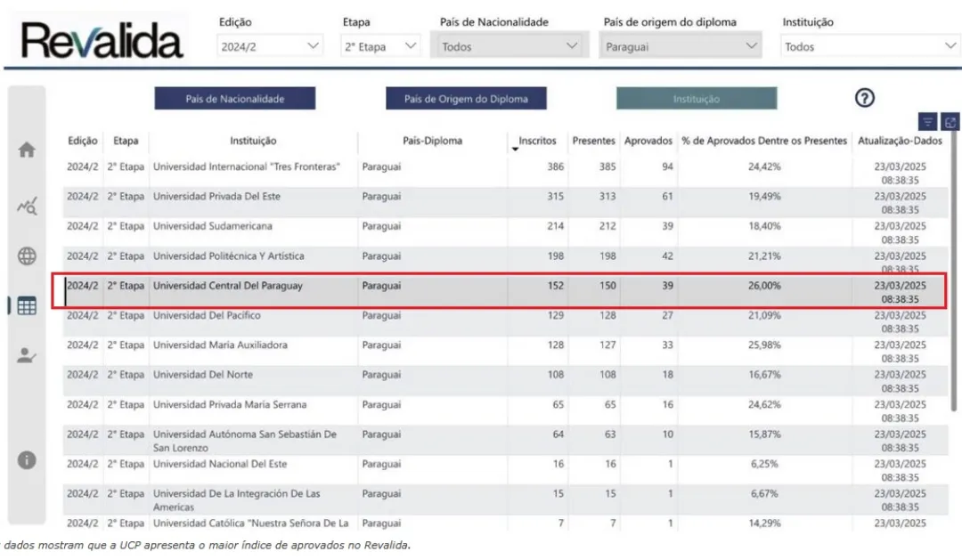This screenshot has height=560, width=962.
Task: Click the 313 Presentes value
Action: coord(607,196)
